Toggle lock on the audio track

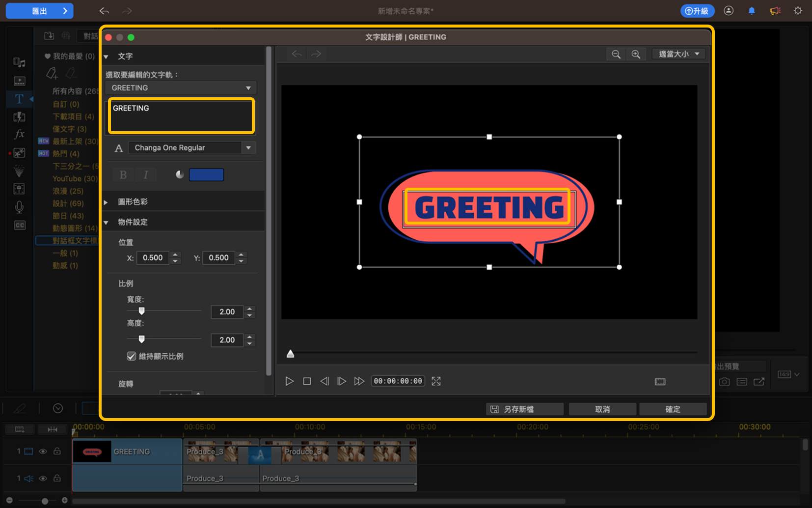[x=57, y=479]
